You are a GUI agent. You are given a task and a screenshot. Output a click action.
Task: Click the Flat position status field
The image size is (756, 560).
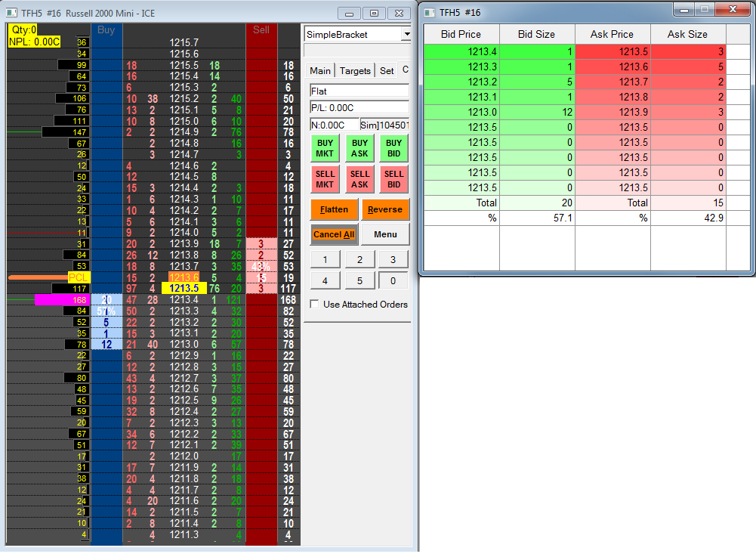[x=359, y=91]
